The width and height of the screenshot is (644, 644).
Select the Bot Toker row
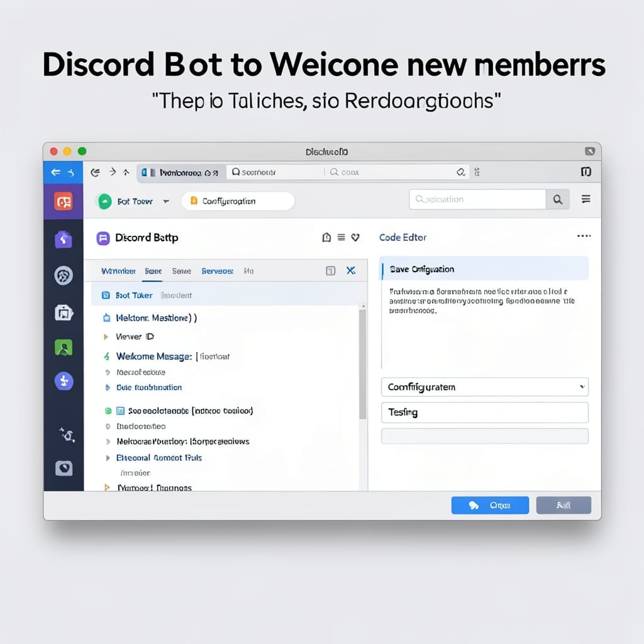225,296
